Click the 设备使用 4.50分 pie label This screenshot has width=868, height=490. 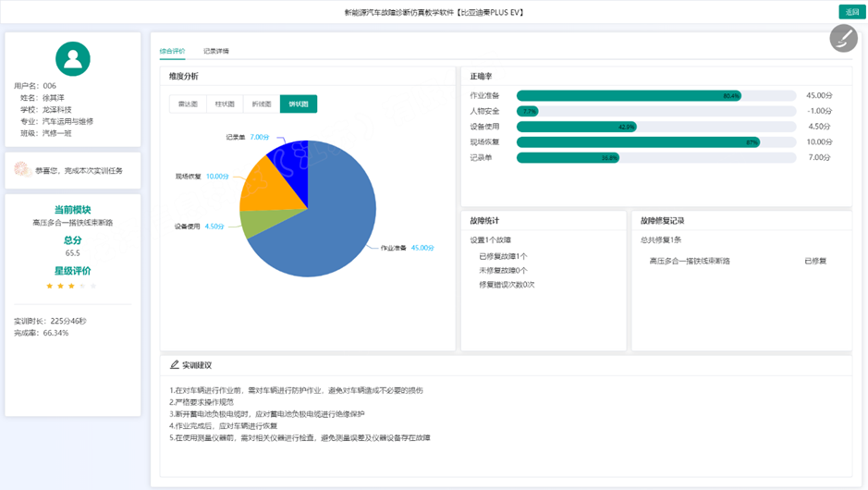pos(200,227)
